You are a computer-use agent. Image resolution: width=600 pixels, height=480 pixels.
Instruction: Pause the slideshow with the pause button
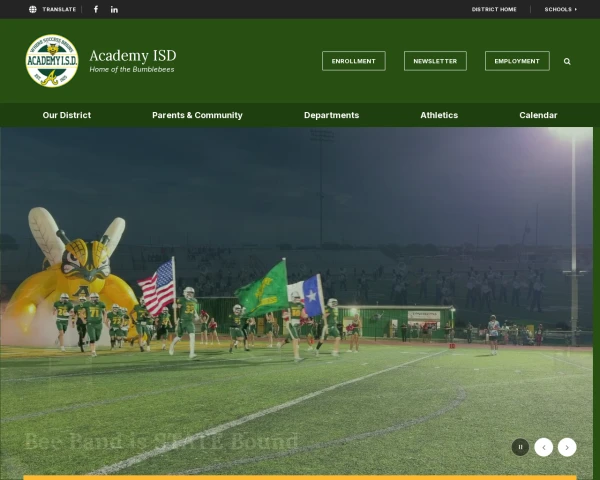coord(520,447)
